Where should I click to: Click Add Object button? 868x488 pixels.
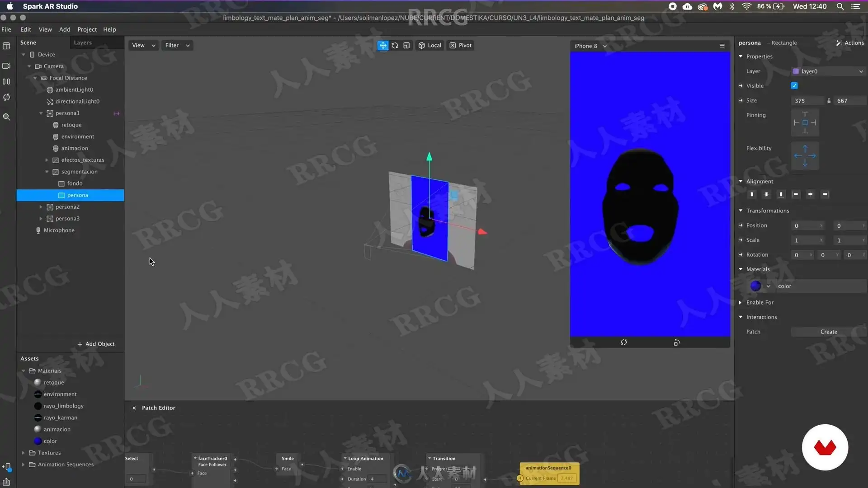click(x=96, y=344)
